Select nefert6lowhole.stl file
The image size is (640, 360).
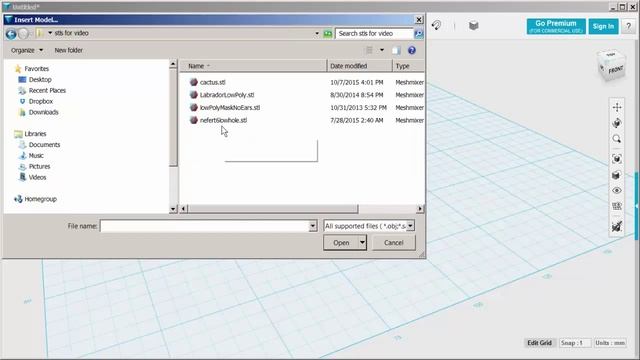tap(223, 120)
